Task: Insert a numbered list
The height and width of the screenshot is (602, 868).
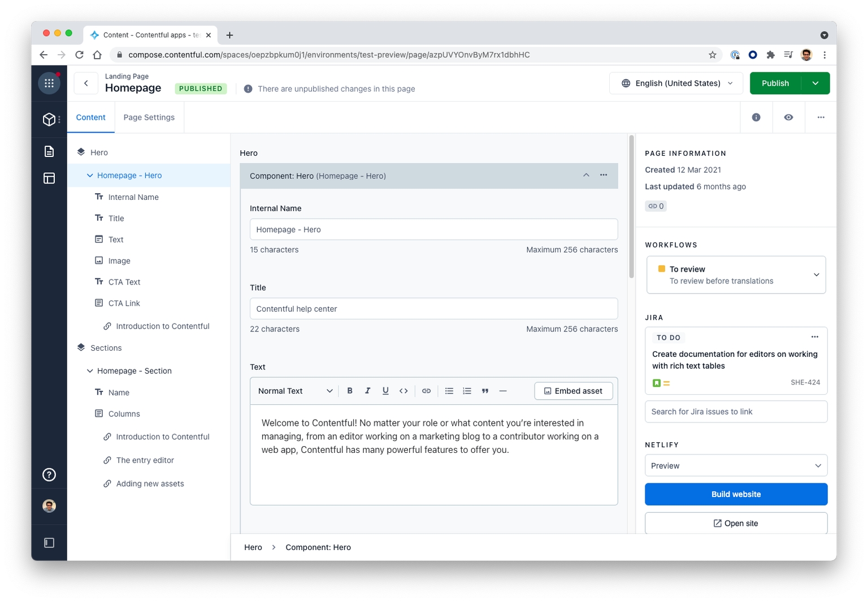Action: [x=467, y=391]
